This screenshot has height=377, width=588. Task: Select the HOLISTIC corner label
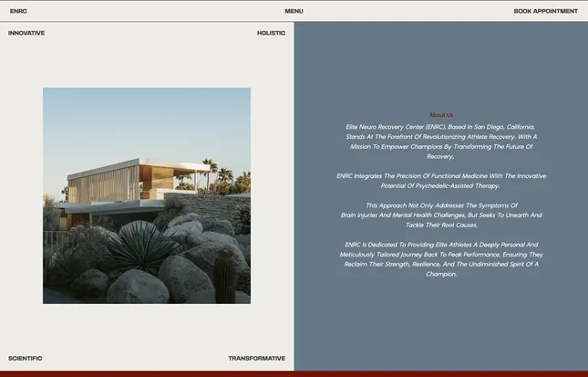[x=271, y=33]
